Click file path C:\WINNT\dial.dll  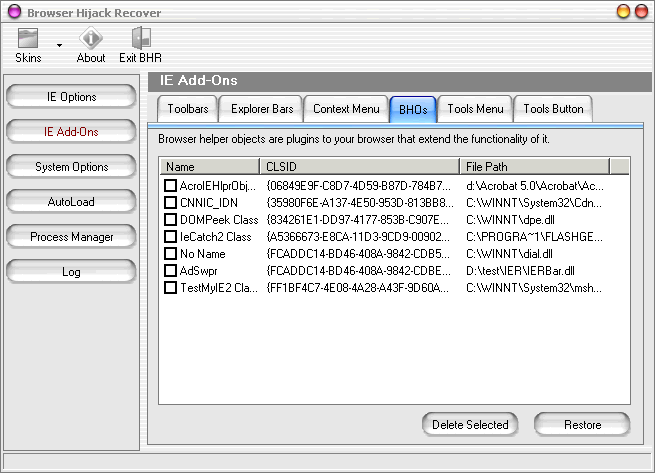(x=509, y=254)
